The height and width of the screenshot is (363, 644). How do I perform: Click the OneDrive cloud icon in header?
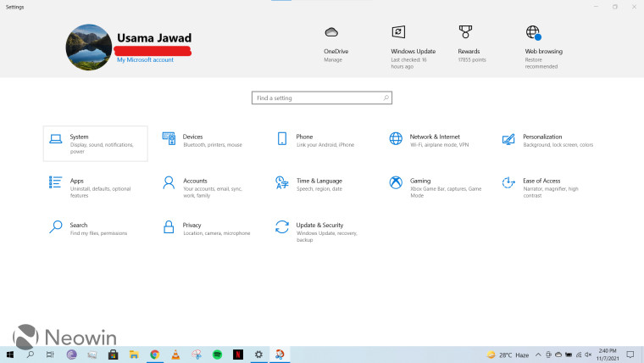[331, 32]
